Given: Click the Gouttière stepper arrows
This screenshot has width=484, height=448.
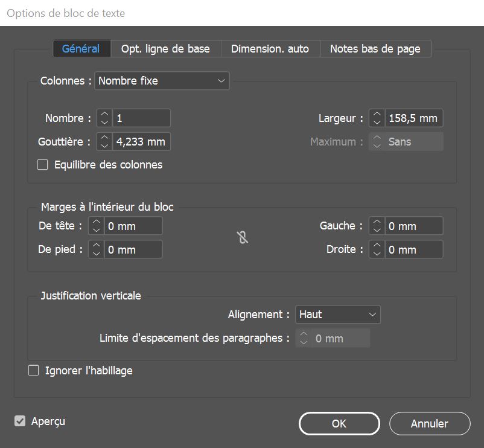Looking at the screenshot, I should pos(104,142).
